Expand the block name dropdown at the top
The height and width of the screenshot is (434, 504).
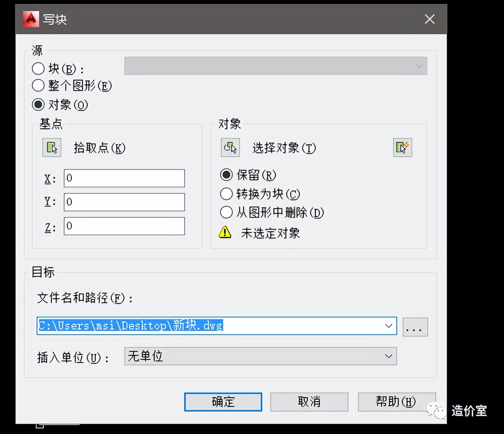(x=418, y=66)
